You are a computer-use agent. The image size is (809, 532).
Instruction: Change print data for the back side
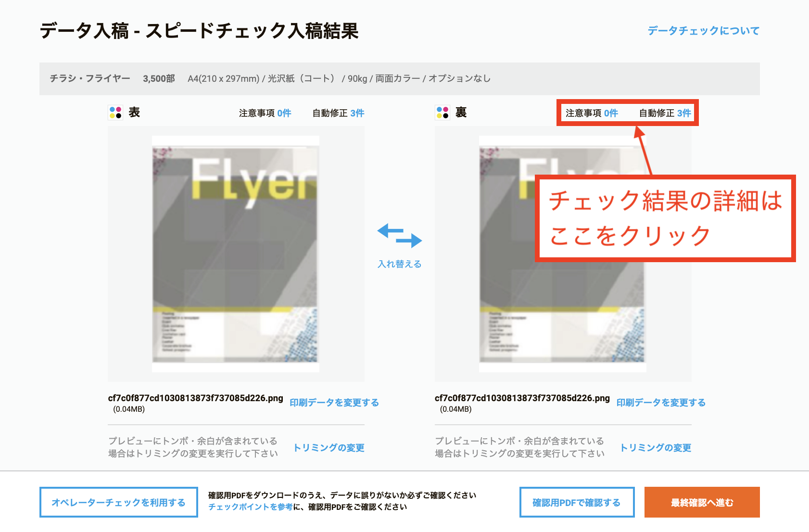click(661, 403)
